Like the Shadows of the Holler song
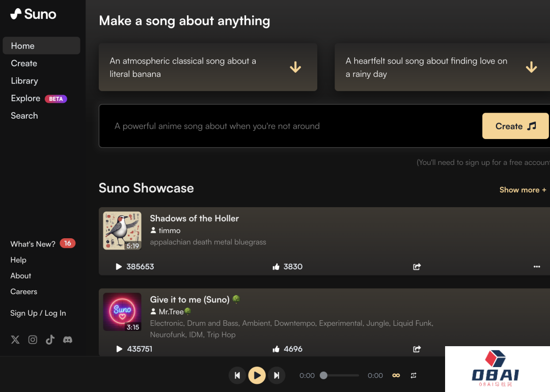This screenshot has width=550, height=392. 276,266
